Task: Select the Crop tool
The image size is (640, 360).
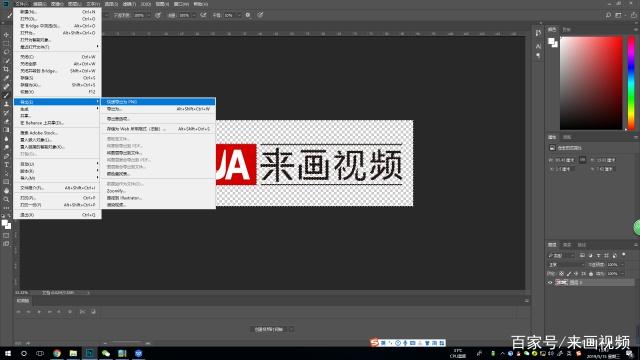Action: pos(6,69)
